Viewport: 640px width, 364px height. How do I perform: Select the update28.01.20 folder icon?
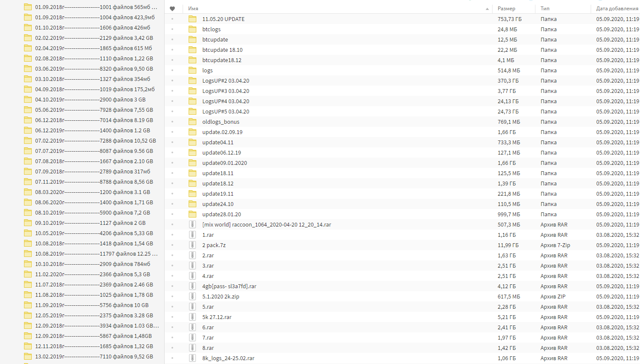(192, 214)
